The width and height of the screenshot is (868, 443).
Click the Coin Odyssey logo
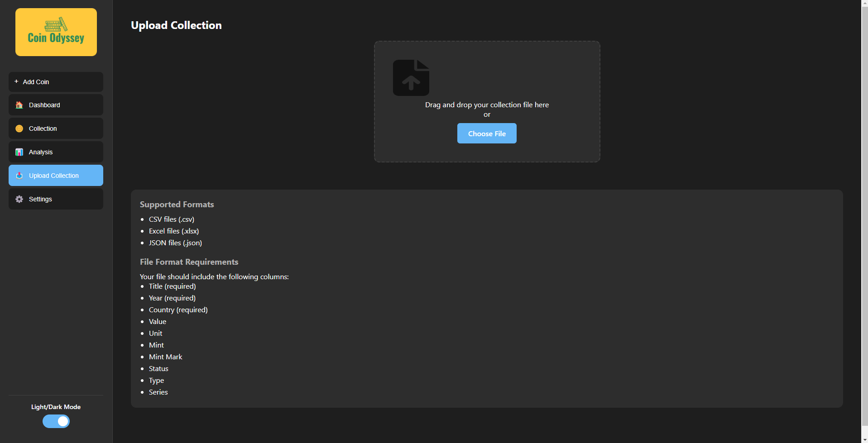tap(56, 32)
